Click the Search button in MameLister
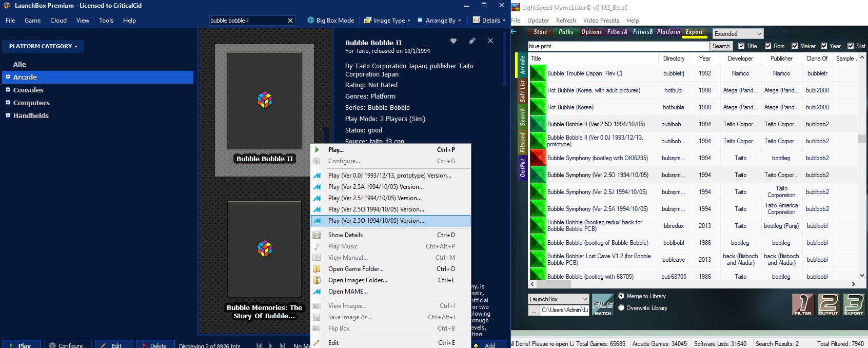868x348 pixels. [x=721, y=46]
